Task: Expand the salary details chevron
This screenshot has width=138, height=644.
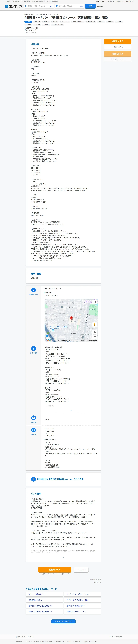Action: point(71,411)
